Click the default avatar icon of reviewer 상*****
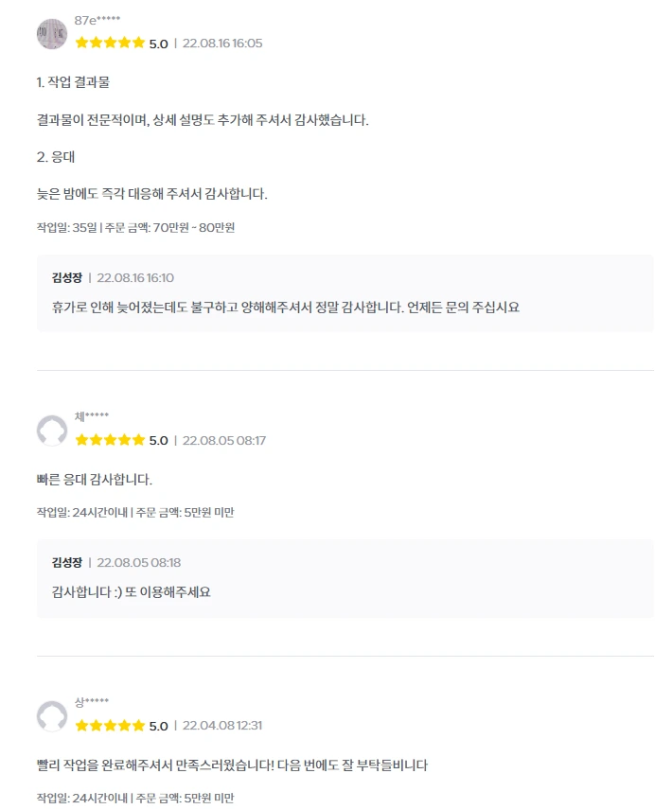The image size is (672, 809). 52,716
